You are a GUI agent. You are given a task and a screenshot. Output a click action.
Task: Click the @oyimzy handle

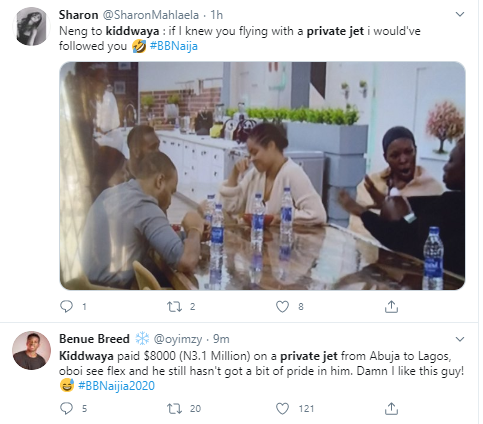coord(178,339)
